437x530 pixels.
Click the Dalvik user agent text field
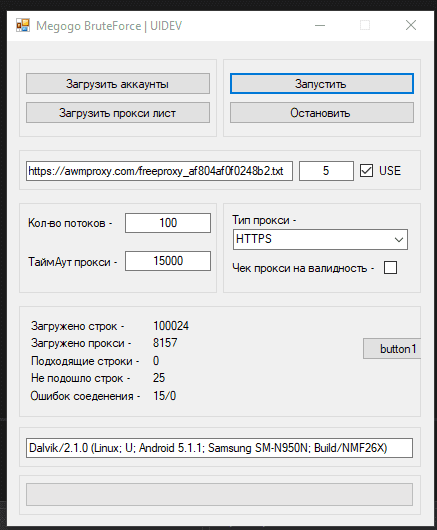click(219, 448)
